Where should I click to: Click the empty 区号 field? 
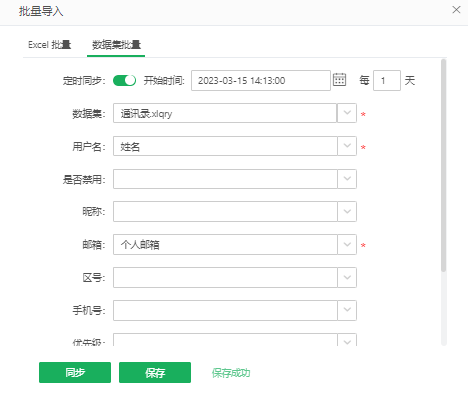pyautogui.click(x=225, y=277)
